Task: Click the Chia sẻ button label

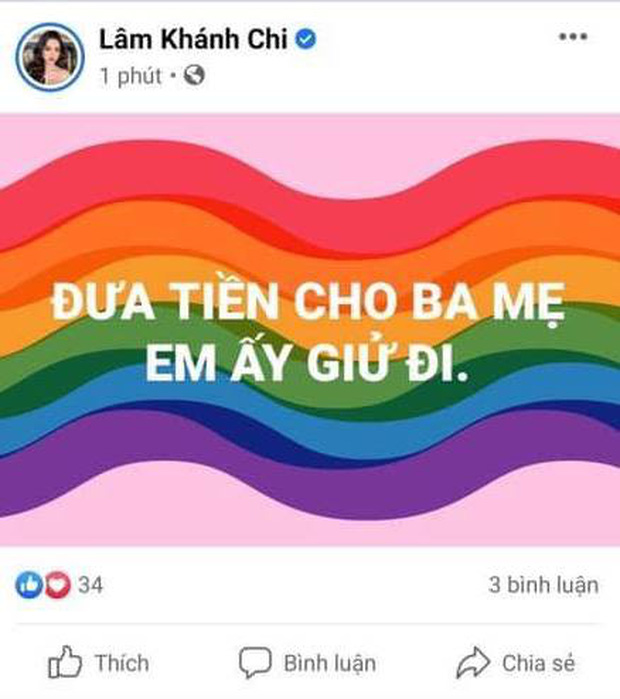Action: pos(538,663)
